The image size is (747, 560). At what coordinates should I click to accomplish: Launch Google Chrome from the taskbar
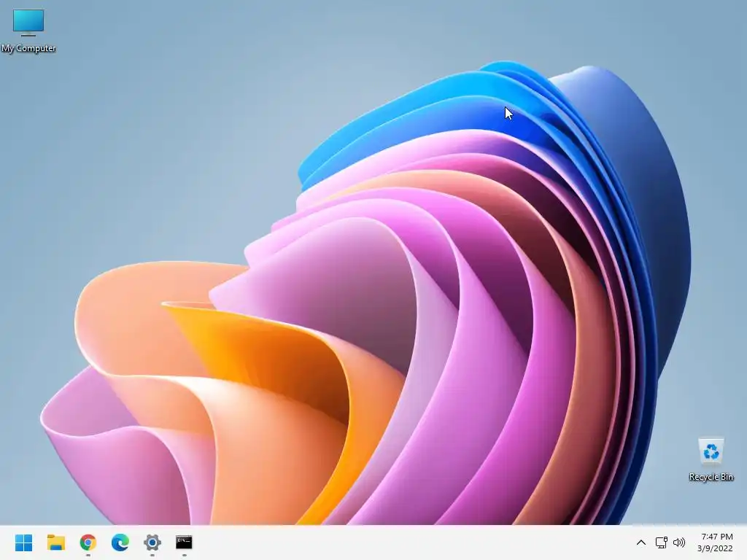[88, 542]
